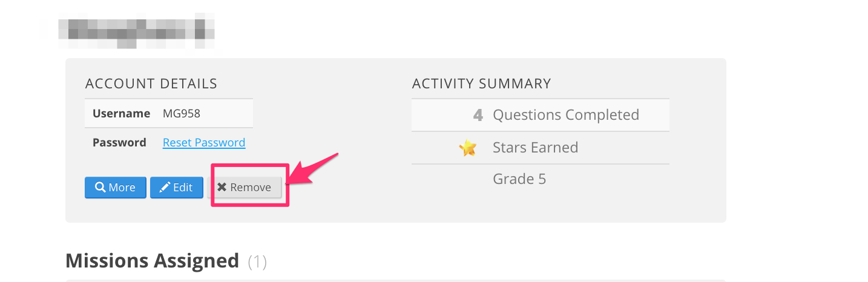Click the pencil icon on Edit button

tap(165, 188)
